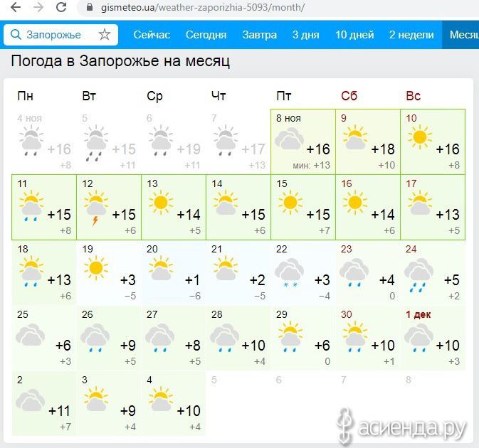Open the day 21 forecast cell showing +2
479x448 pixels.
tap(238, 272)
